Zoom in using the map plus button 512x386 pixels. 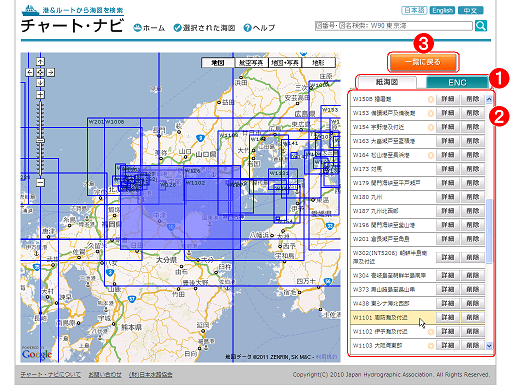(40, 95)
